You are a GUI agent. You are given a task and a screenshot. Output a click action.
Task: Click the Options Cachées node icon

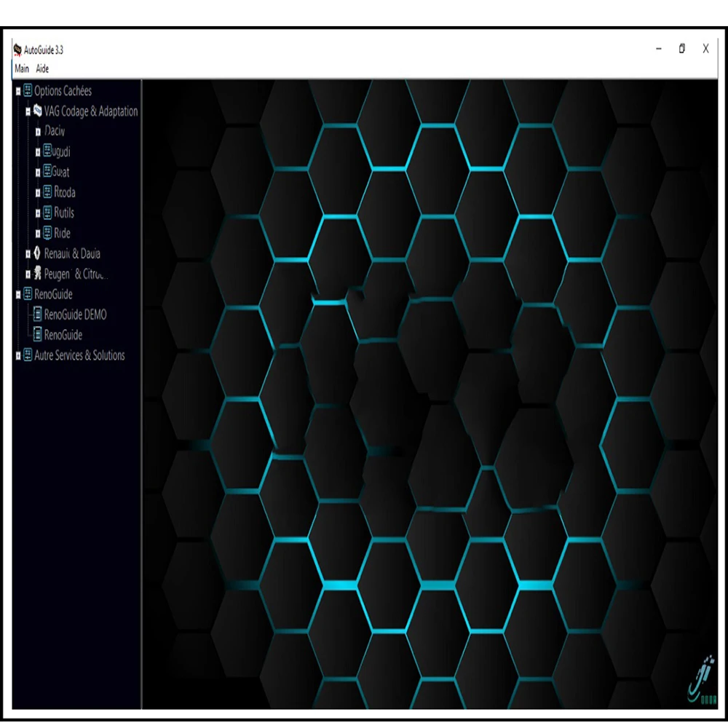point(28,90)
